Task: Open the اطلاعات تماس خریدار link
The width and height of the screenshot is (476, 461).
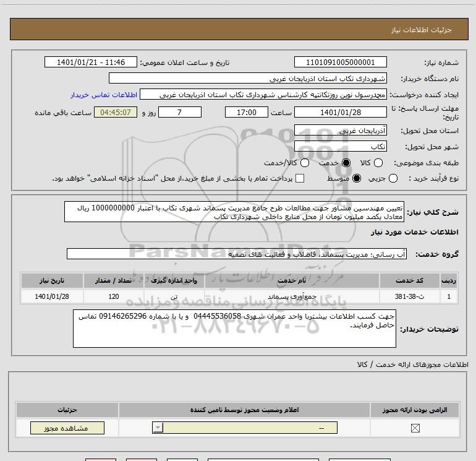Action: [104, 95]
